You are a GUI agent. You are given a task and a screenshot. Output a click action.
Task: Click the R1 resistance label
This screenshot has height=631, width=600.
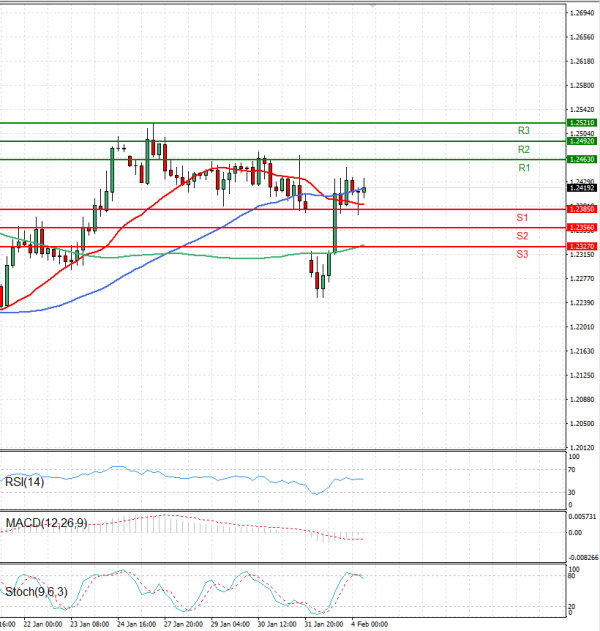(524, 168)
